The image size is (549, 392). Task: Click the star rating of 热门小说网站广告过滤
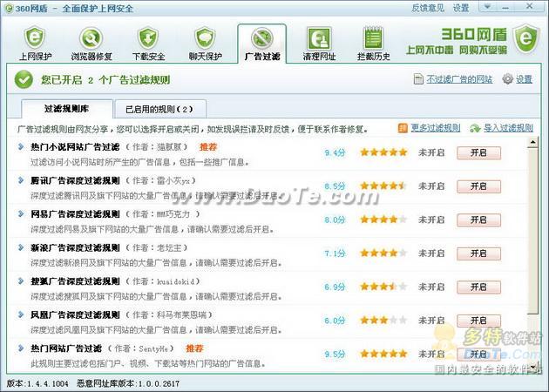tap(383, 152)
